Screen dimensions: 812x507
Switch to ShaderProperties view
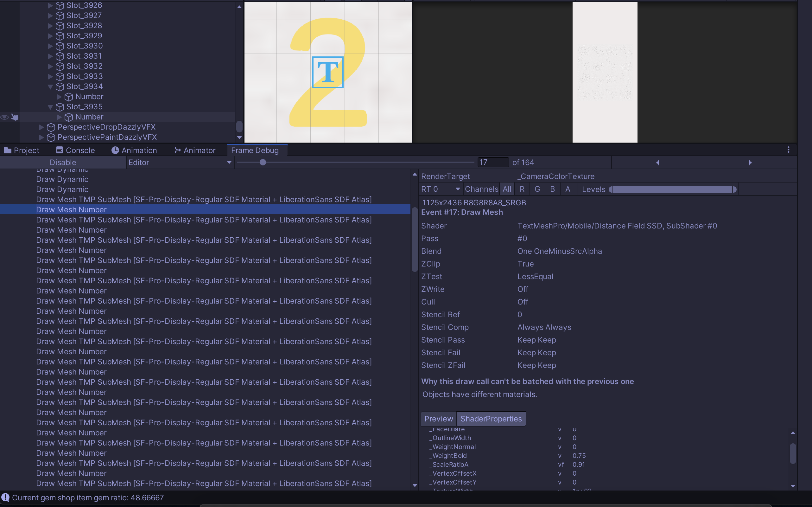pos(491,419)
